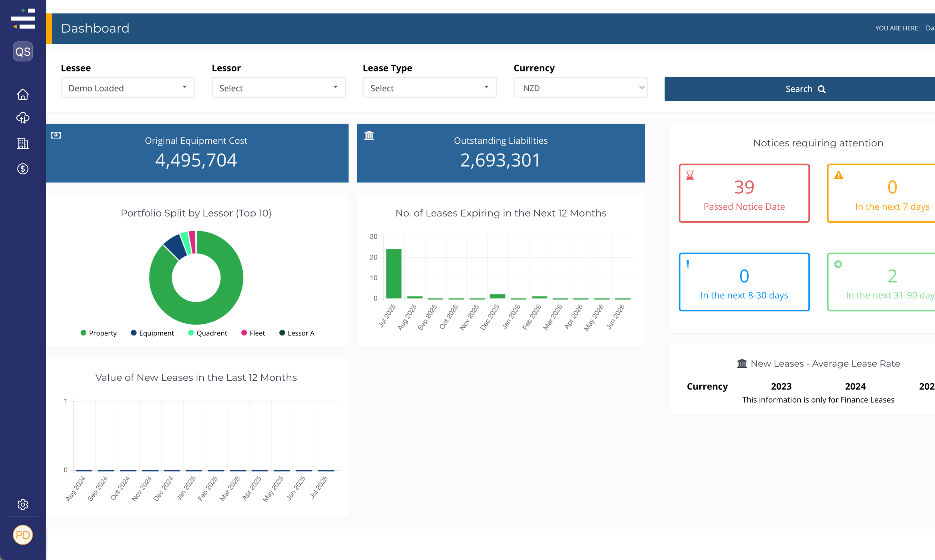Click the Quadrent legend color swatch
This screenshot has height=560, width=935.
(x=191, y=333)
